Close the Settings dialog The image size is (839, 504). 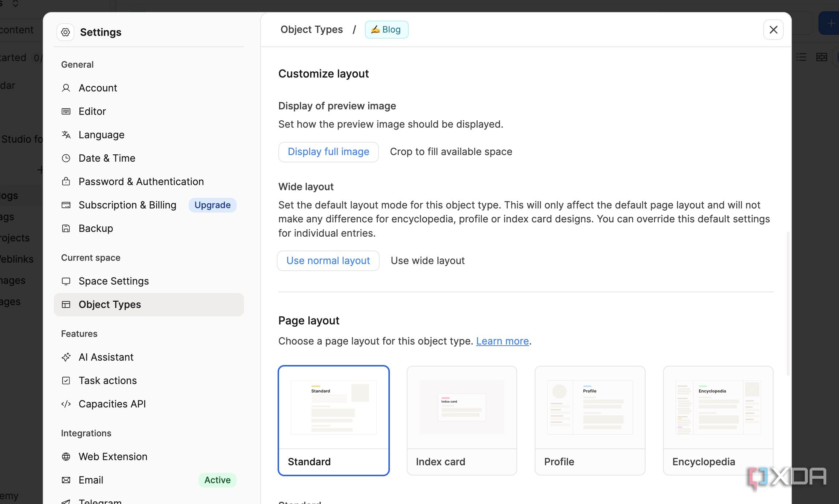[773, 30]
